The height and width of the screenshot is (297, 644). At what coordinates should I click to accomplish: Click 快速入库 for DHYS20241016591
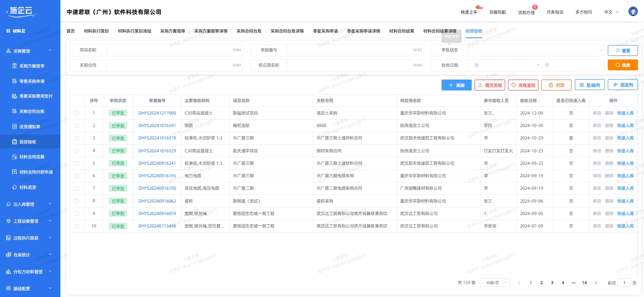[x=625, y=126]
